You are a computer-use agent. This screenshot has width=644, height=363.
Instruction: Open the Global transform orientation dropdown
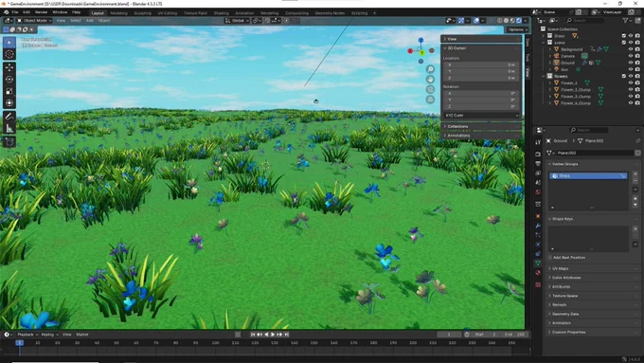tap(238, 21)
